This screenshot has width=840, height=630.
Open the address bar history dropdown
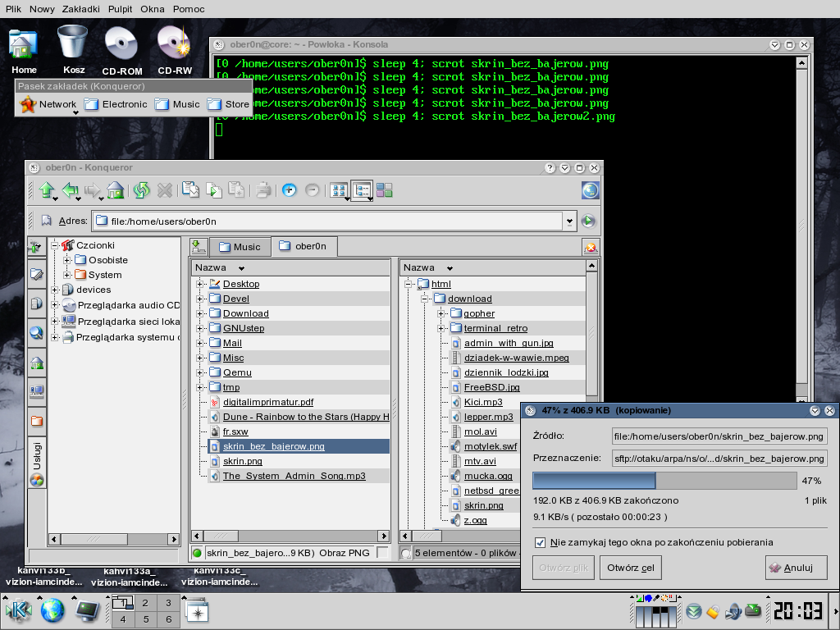click(x=569, y=221)
